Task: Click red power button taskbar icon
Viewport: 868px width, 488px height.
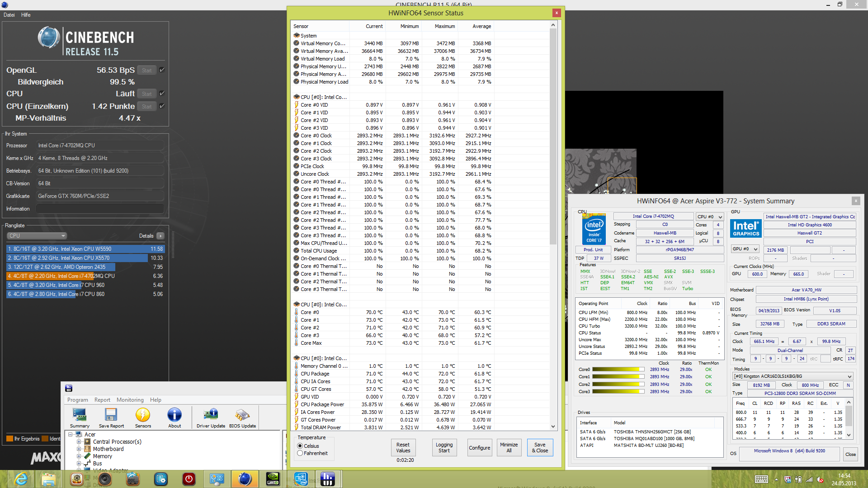Action: tap(189, 479)
